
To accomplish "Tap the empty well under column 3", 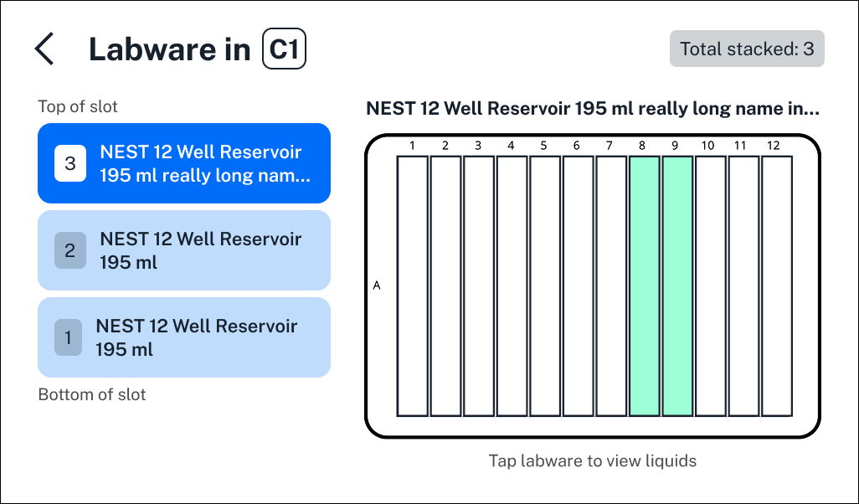I will coord(479,286).
